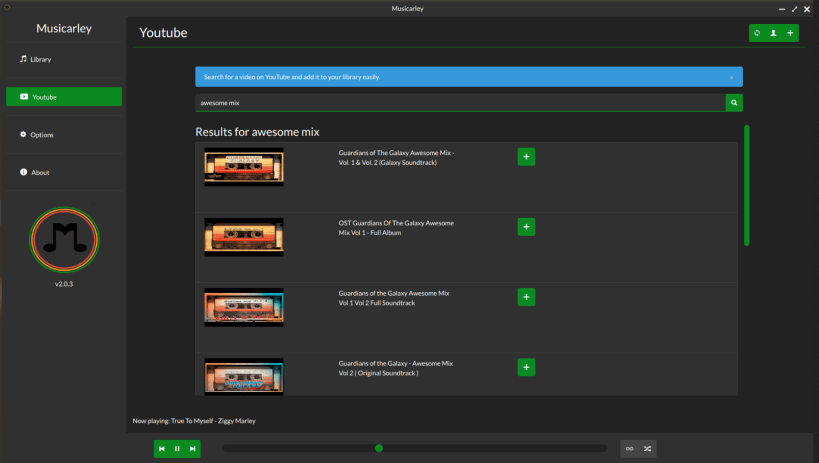Add Guardians Awesome Mix Vol 1 Vol 2 Full Soundtrack
819x463 pixels.
click(526, 297)
